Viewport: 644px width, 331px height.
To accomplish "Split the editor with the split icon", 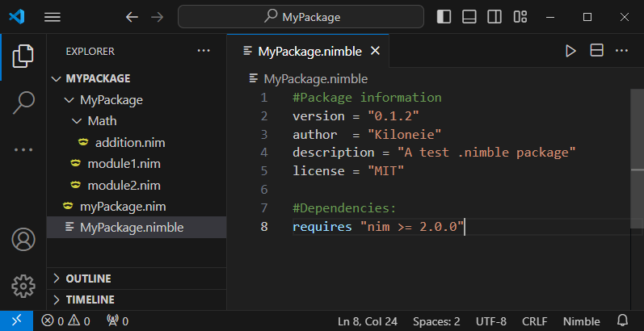I will (x=596, y=50).
